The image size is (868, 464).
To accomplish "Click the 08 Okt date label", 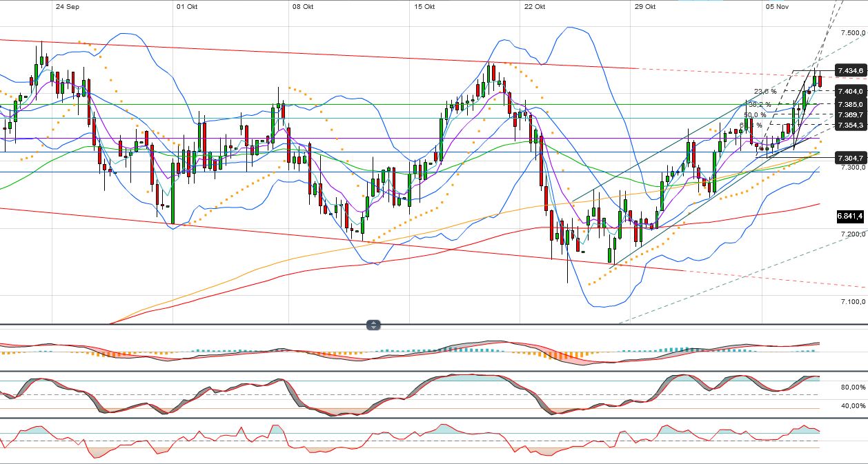I will (303, 6).
